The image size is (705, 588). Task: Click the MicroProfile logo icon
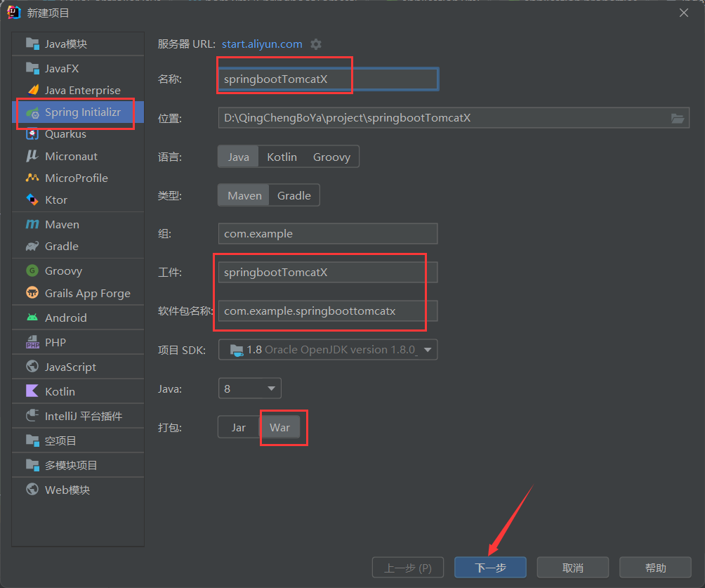pyautogui.click(x=32, y=178)
